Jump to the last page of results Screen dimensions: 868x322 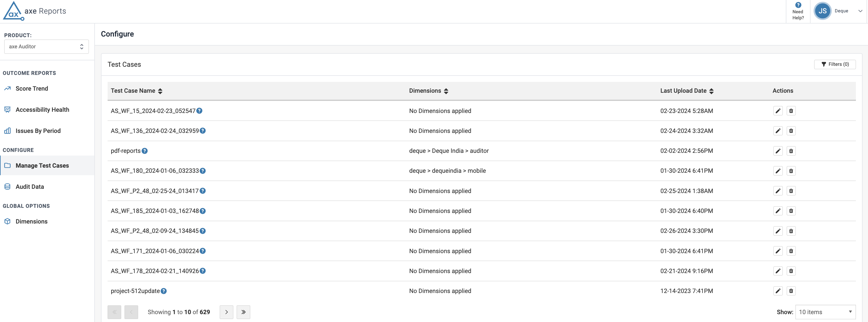click(243, 312)
